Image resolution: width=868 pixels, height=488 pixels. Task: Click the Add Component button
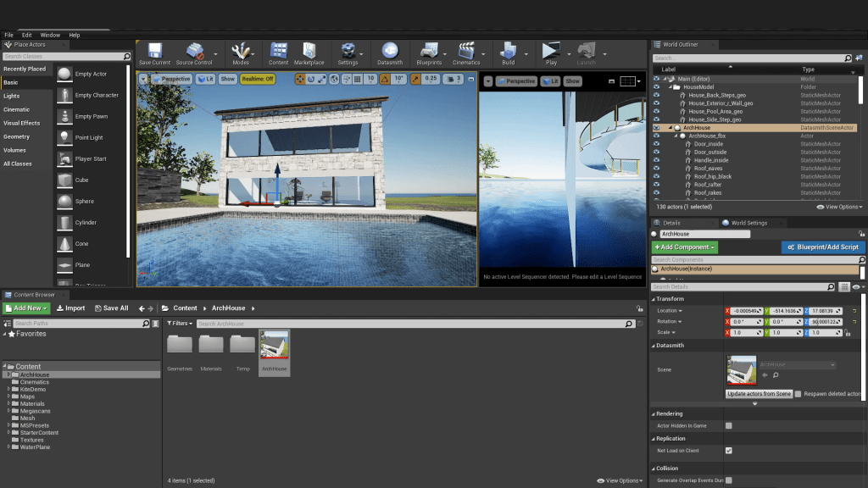(x=684, y=247)
